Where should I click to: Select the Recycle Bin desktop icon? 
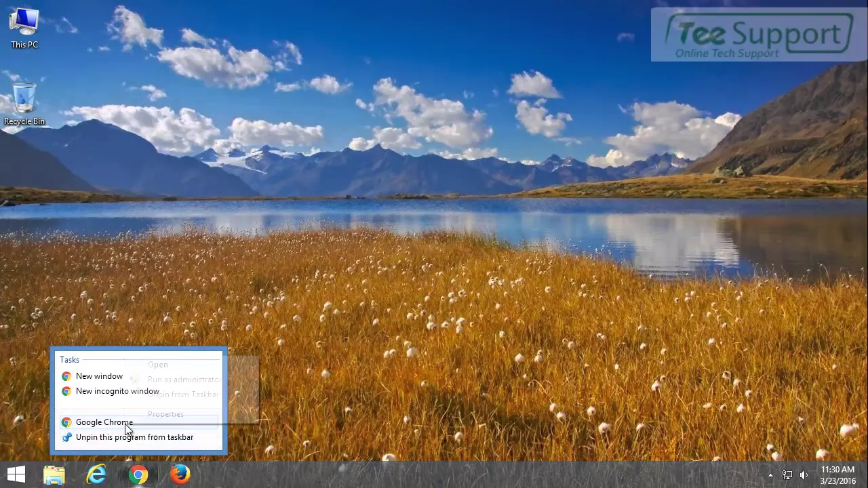tap(24, 104)
